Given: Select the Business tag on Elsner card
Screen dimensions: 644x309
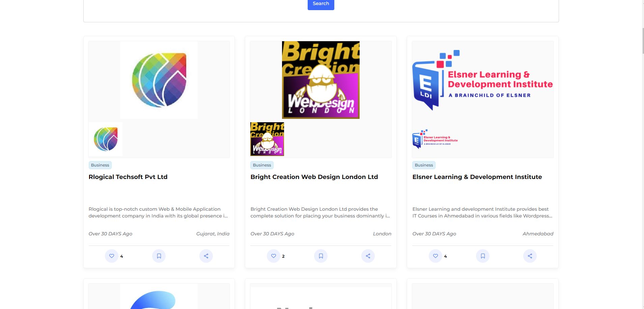Looking at the screenshot, I should coord(423,165).
